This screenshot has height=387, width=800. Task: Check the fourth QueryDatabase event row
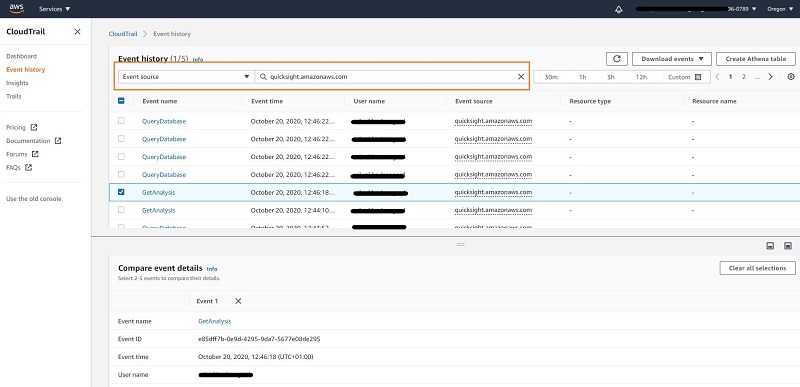121,174
